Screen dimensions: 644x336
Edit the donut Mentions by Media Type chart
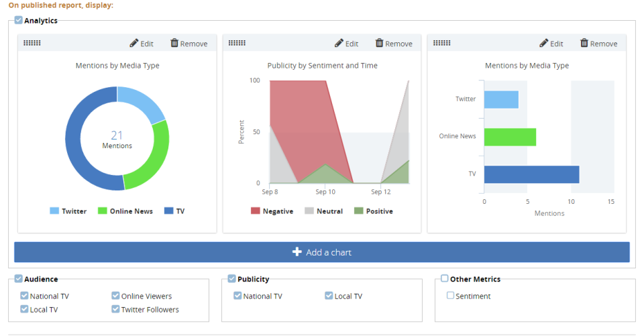tap(142, 44)
